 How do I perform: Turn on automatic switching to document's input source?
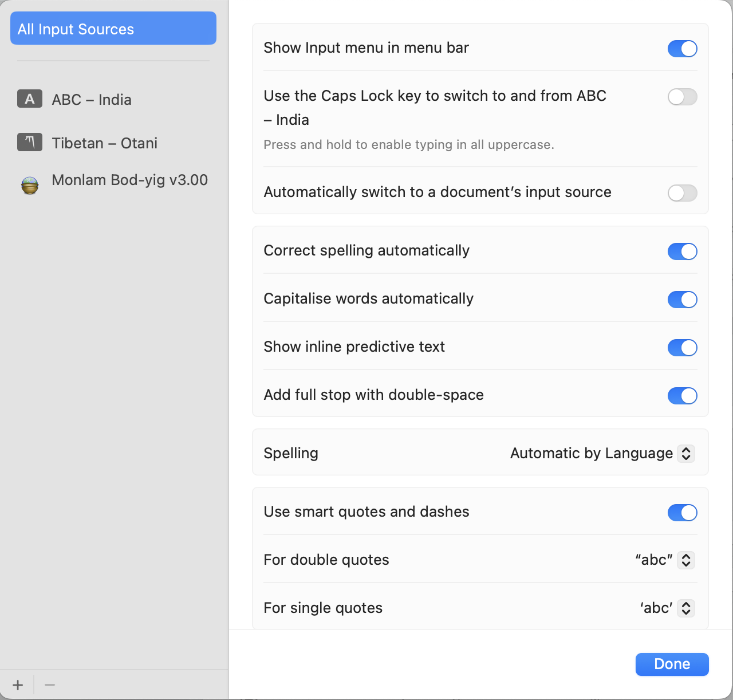click(x=682, y=193)
